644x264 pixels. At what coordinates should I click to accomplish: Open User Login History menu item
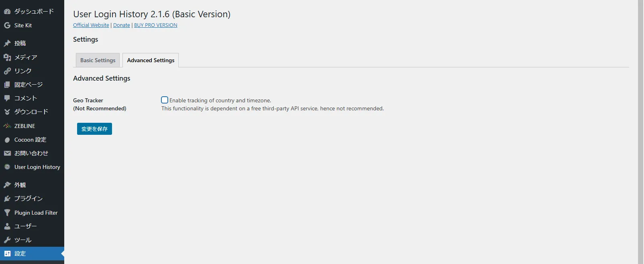click(x=32, y=167)
